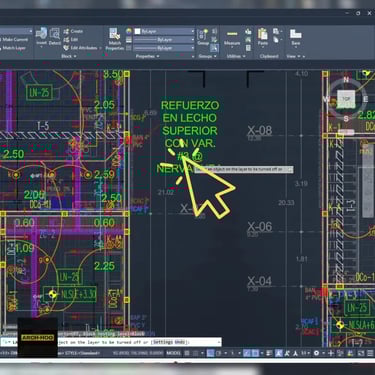Toggle annotation visibility in status bar
The image size is (375, 375).
279,353
